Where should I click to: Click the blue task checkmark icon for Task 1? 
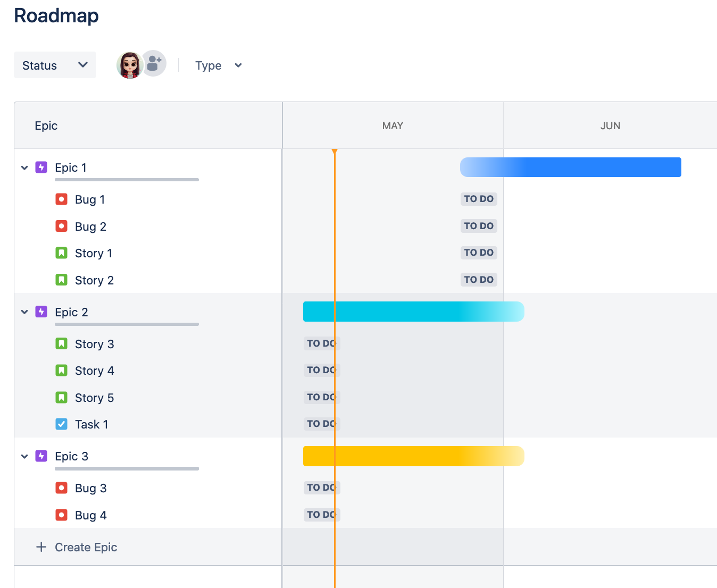pyautogui.click(x=61, y=424)
